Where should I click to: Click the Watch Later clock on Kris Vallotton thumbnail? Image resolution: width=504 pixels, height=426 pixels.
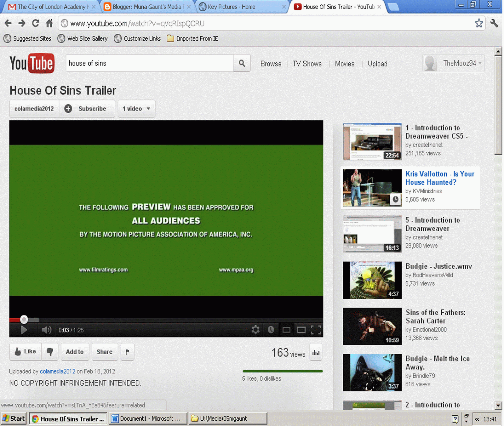tap(395, 199)
